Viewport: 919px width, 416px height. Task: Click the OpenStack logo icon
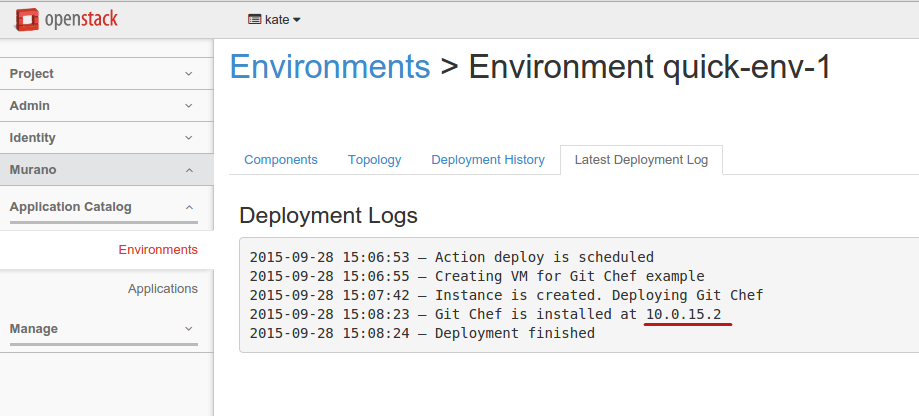coord(26,18)
